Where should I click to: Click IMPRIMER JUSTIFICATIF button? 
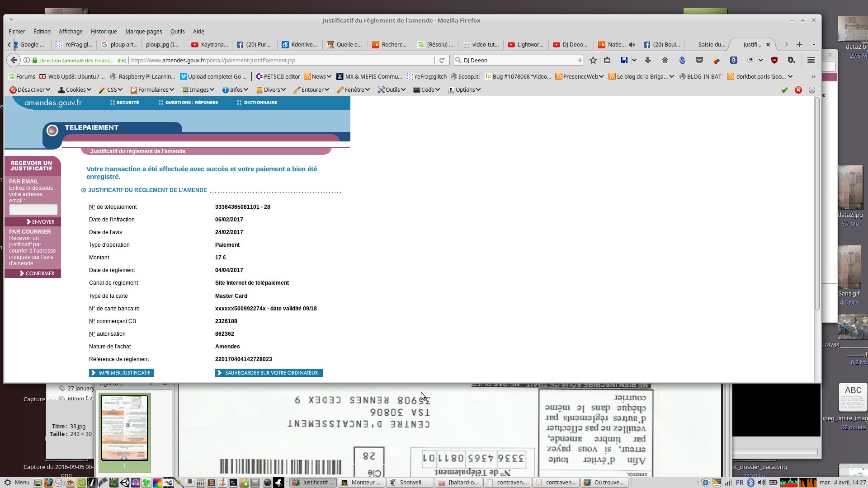pyautogui.click(x=121, y=373)
